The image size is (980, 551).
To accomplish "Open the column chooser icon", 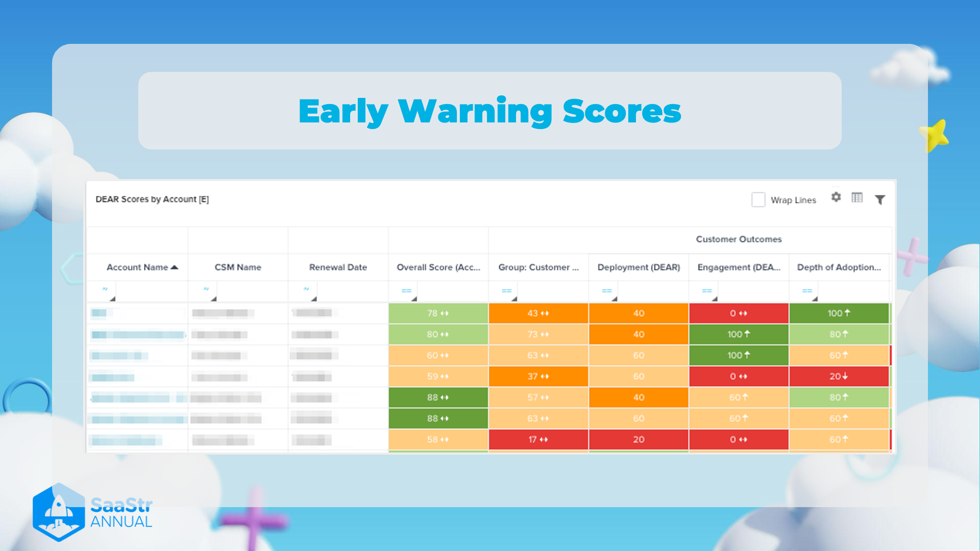I will point(857,197).
